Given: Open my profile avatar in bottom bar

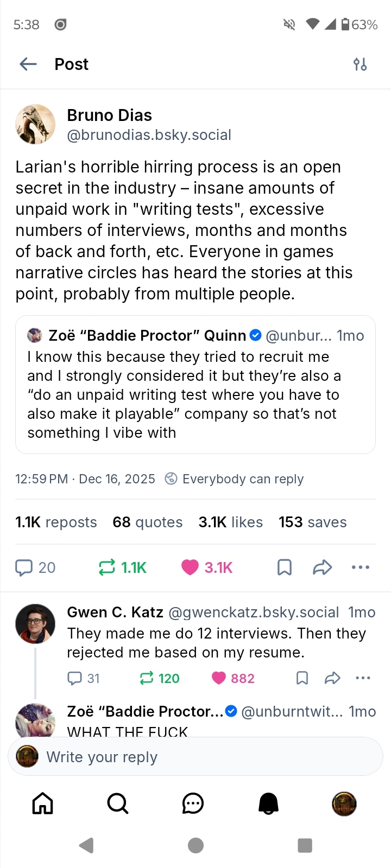Looking at the screenshot, I should coord(344,803).
